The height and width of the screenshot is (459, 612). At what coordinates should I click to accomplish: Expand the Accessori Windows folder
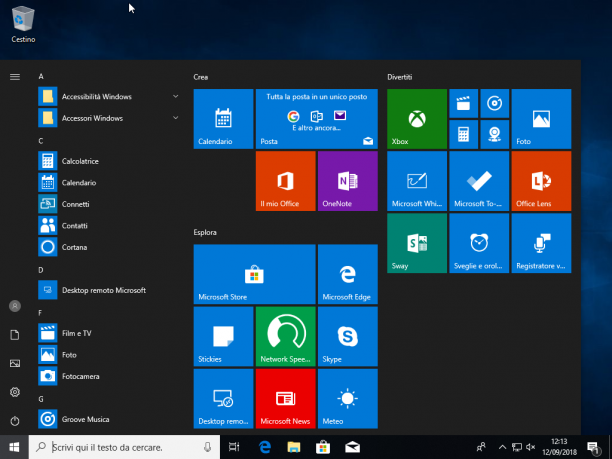(x=109, y=118)
